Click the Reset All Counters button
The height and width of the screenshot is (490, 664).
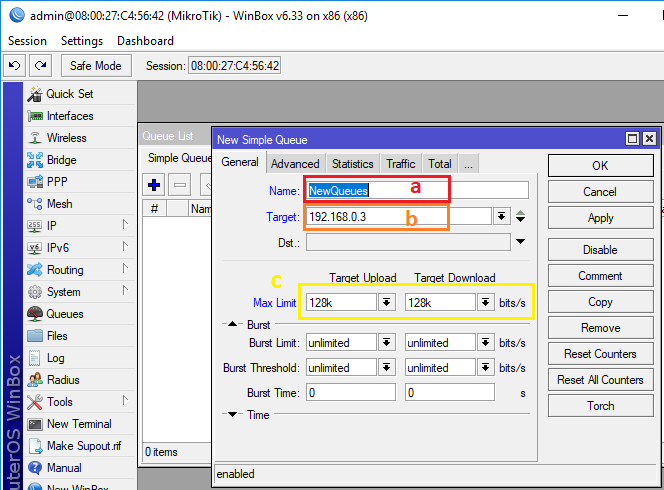(x=600, y=379)
